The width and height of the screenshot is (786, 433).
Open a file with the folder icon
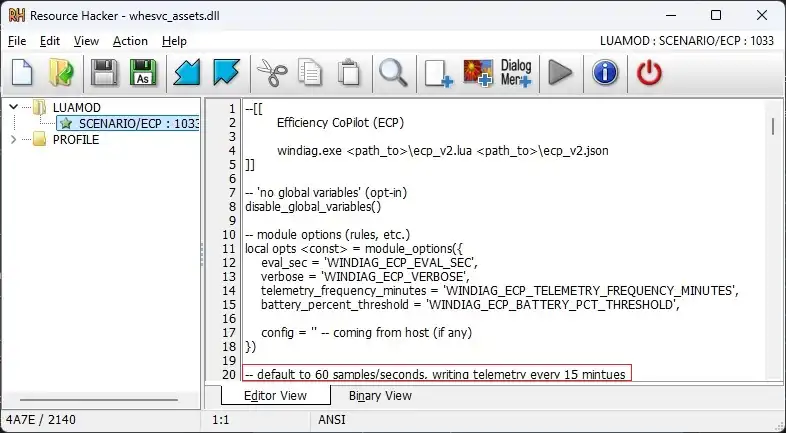coord(61,73)
